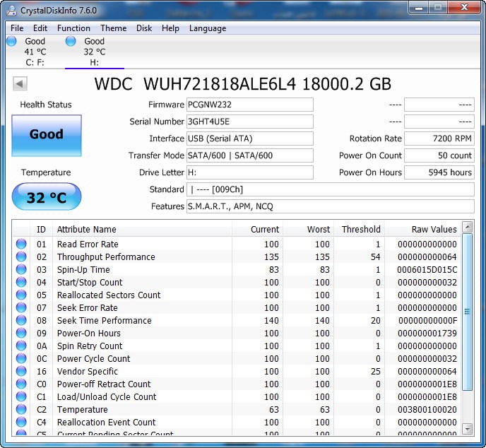Image resolution: width=486 pixels, height=448 pixels.
Task: Select the Read Error Rate attribute name
Action: pos(88,244)
